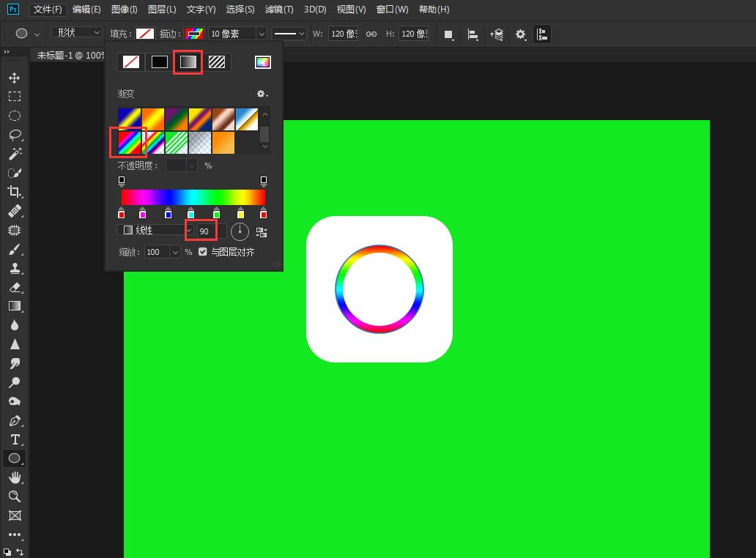Select the Crop tool

point(14,192)
